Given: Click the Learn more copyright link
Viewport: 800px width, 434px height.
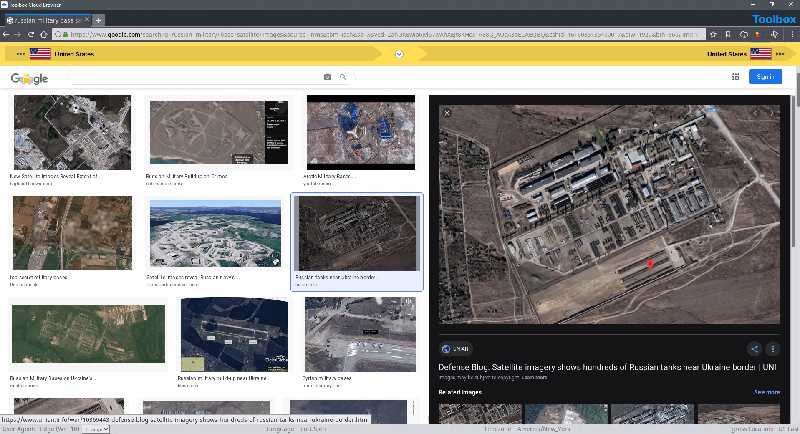Looking at the screenshot, I should pos(536,377).
